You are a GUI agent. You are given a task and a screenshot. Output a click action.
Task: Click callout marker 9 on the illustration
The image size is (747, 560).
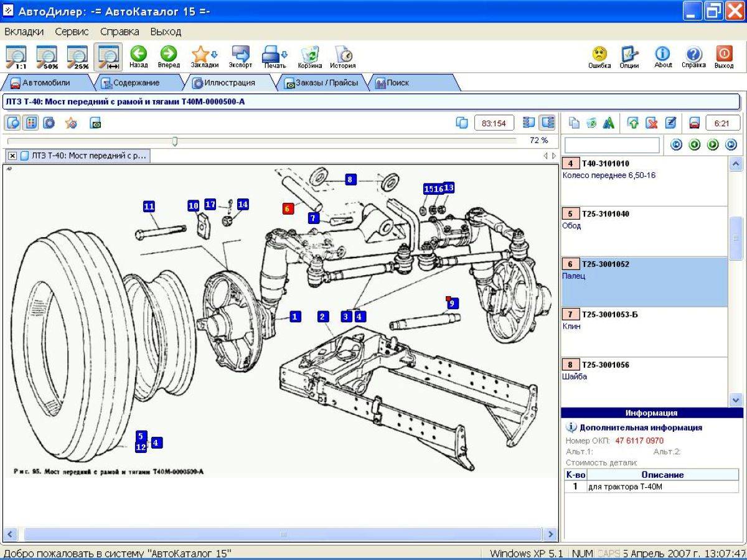452,303
